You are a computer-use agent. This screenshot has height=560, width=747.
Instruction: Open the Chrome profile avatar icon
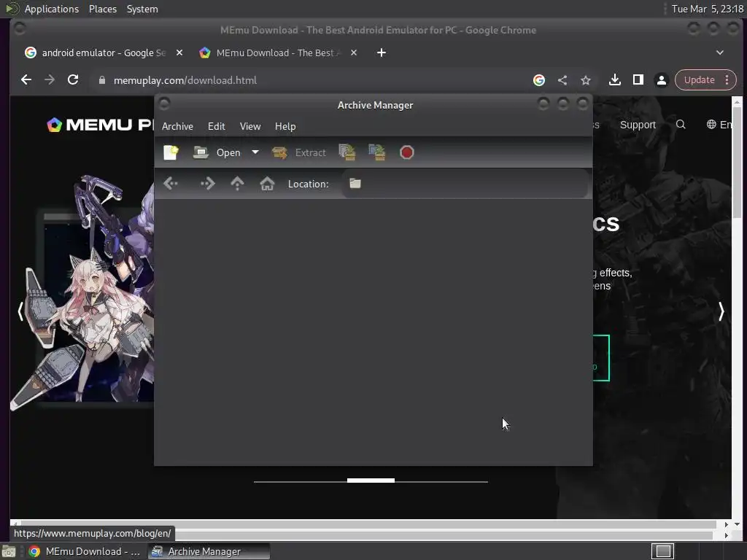coord(661,80)
